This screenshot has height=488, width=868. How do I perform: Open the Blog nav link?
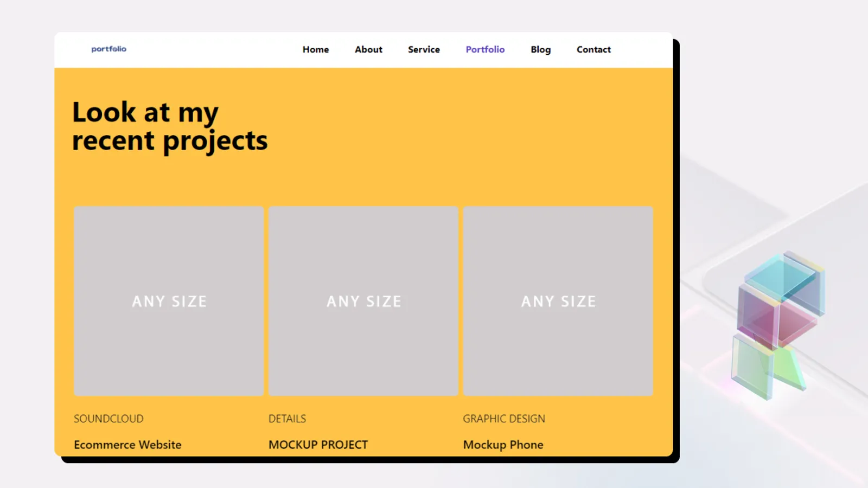click(x=540, y=49)
